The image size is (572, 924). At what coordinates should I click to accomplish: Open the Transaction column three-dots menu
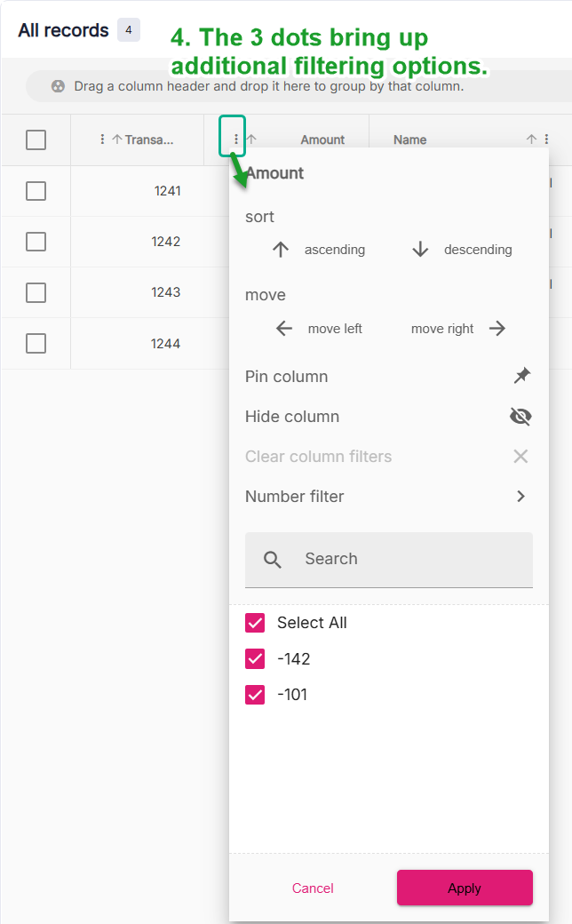[103, 139]
